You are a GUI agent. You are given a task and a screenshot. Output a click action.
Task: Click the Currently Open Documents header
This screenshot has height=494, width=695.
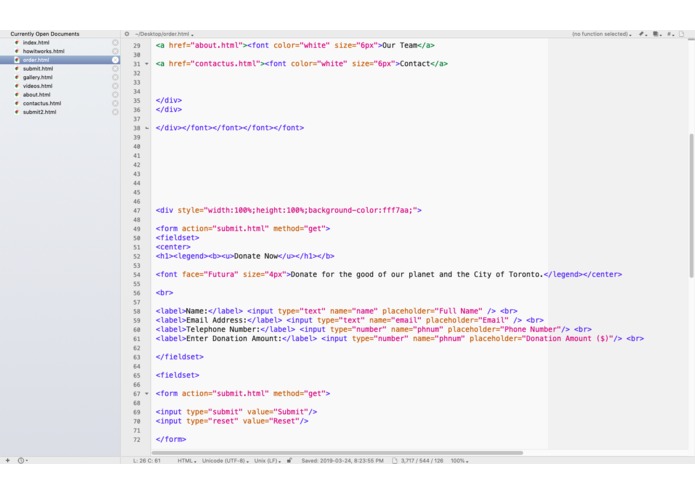pyautogui.click(x=45, y=34)
